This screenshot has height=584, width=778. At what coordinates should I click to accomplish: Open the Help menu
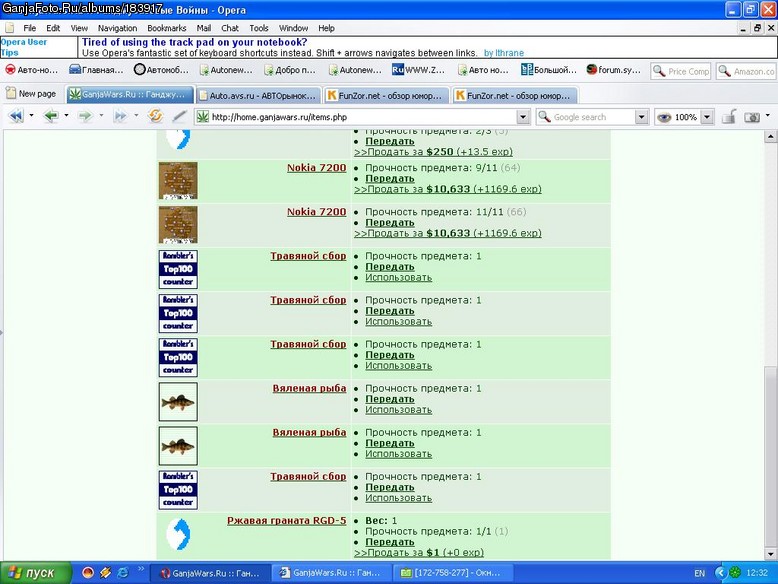point(326,28)
